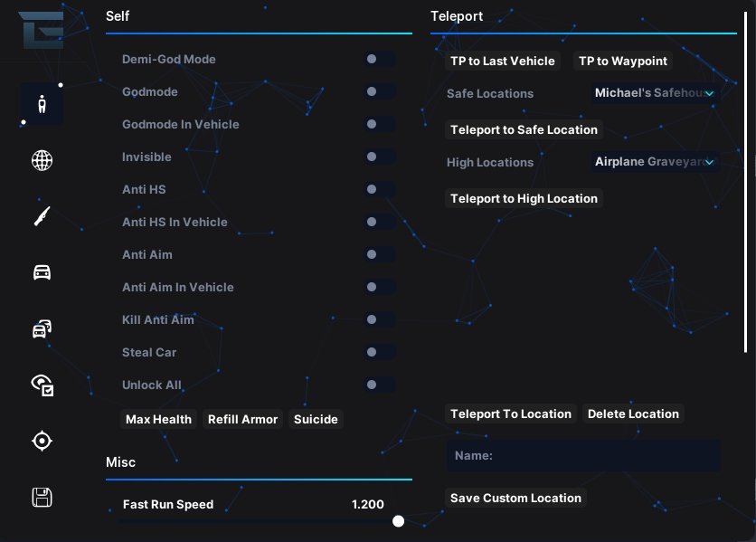This screenshot has height=542, width=756.
Task: Click Teleport to Safe Location button
Action: 524,129
